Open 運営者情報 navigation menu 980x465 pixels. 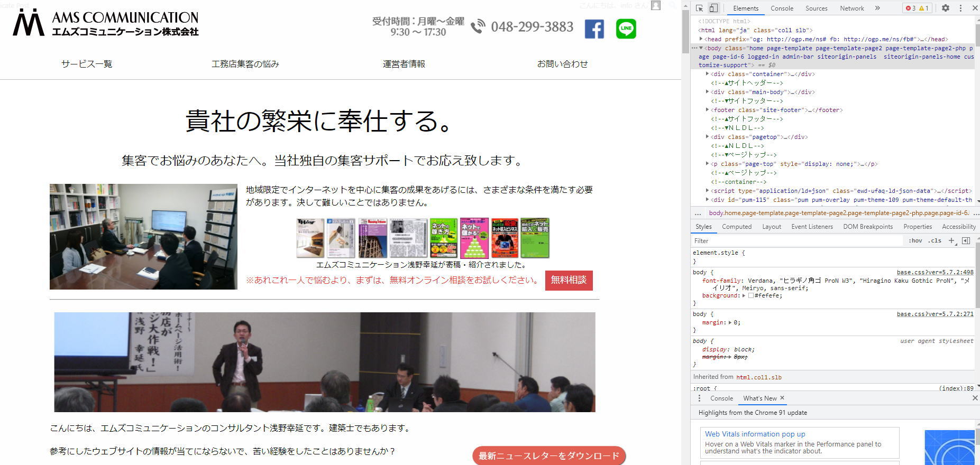[404, 64]
